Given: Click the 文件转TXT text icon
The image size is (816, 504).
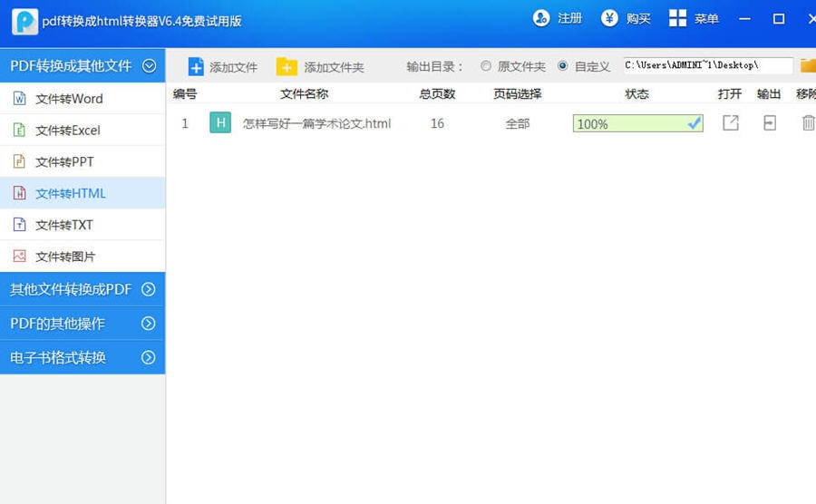Looking at the screenshot, I should coord(19,225).
